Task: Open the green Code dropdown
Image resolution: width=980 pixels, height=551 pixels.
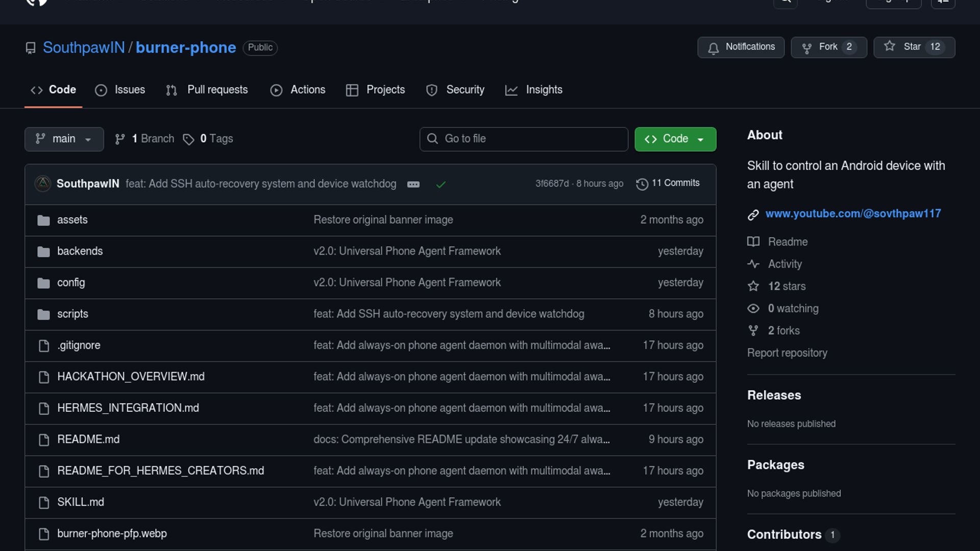Action: tap(675, 139)
